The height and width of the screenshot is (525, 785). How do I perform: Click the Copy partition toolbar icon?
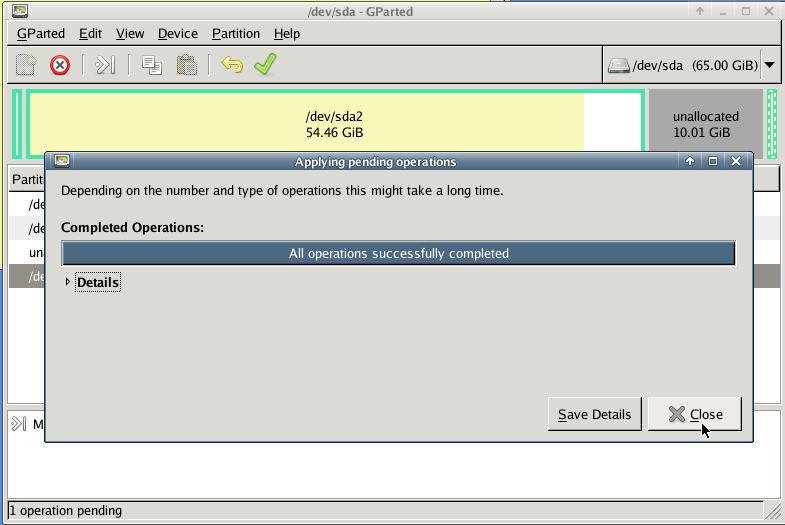[152, 65]
